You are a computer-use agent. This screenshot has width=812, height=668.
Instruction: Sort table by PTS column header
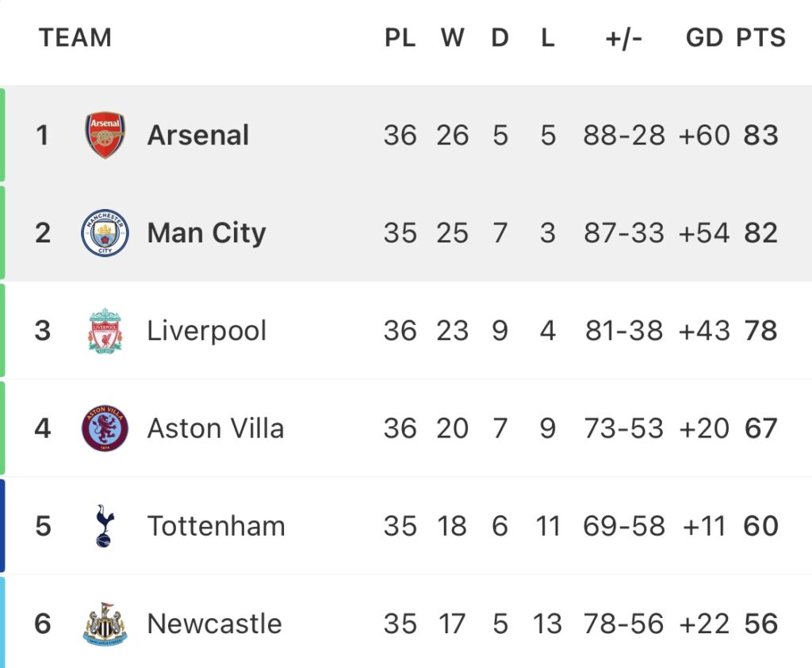760,38
